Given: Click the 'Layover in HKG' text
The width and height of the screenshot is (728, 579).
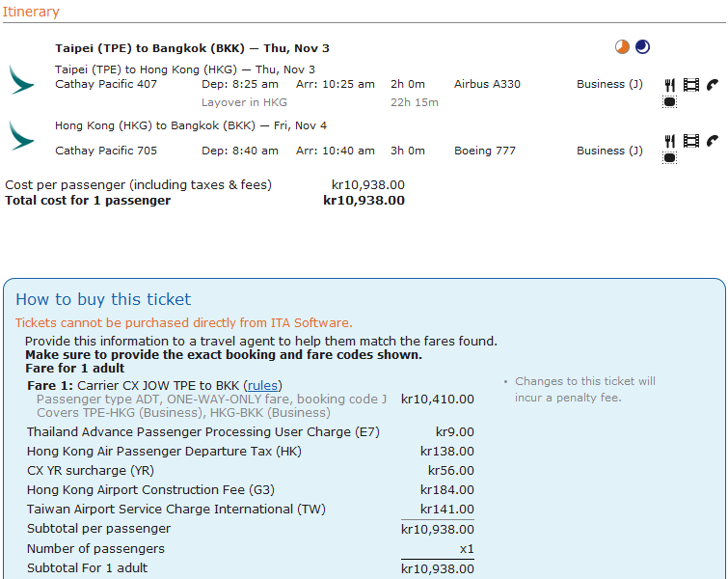Looking at the screenshot, I should [x=244, y=102].
